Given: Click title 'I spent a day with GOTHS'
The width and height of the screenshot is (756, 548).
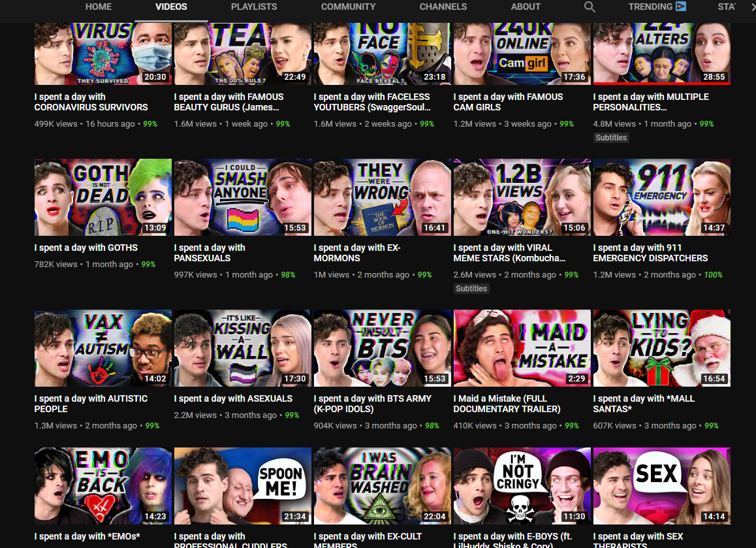Looking at the screenshot, I should click(x=86, y=248).
